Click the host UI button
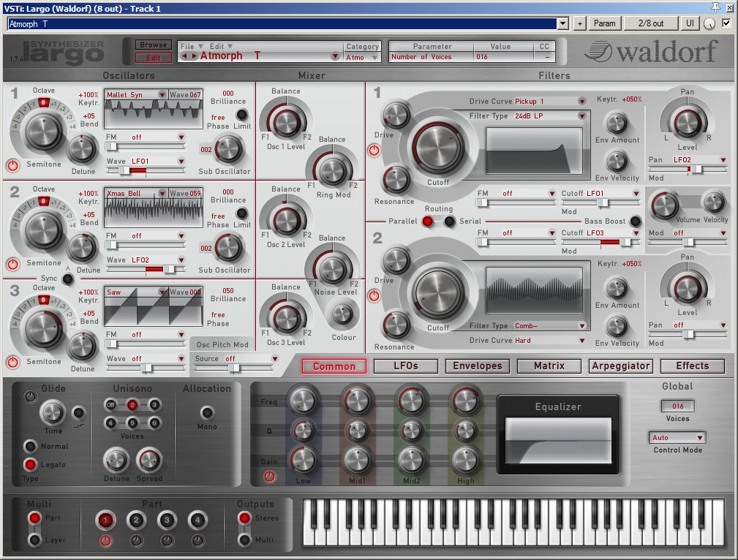The width and height of the screenshot is (738, 560). (690, 23)
